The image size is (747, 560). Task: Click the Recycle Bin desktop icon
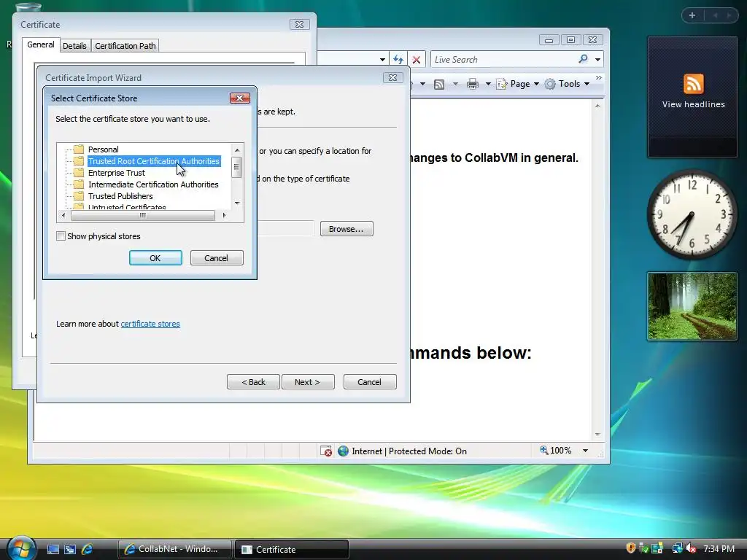tap(28, 7)
